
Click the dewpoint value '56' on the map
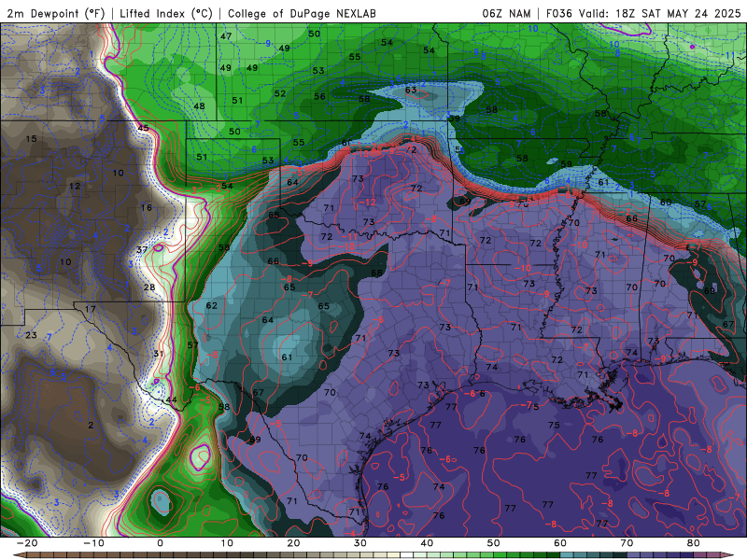coord(319,97)
